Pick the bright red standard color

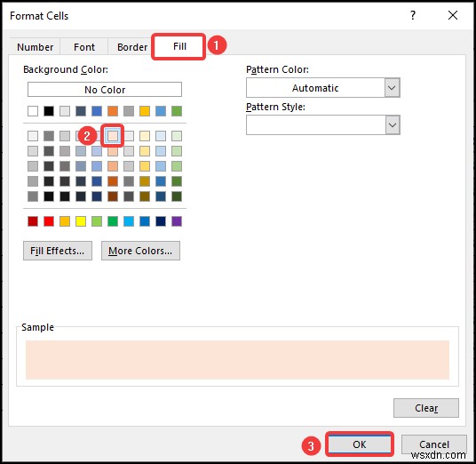(x=49, y=221)
